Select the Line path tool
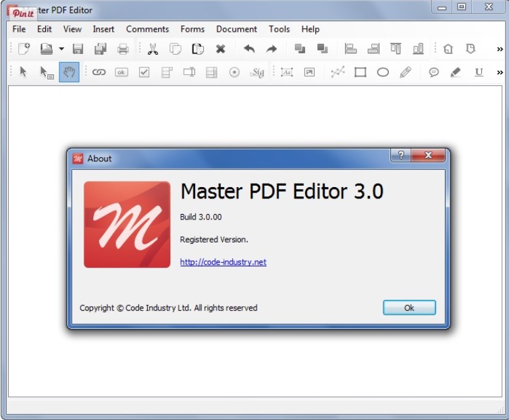This screenshot has width=509, height=420. 338,72
